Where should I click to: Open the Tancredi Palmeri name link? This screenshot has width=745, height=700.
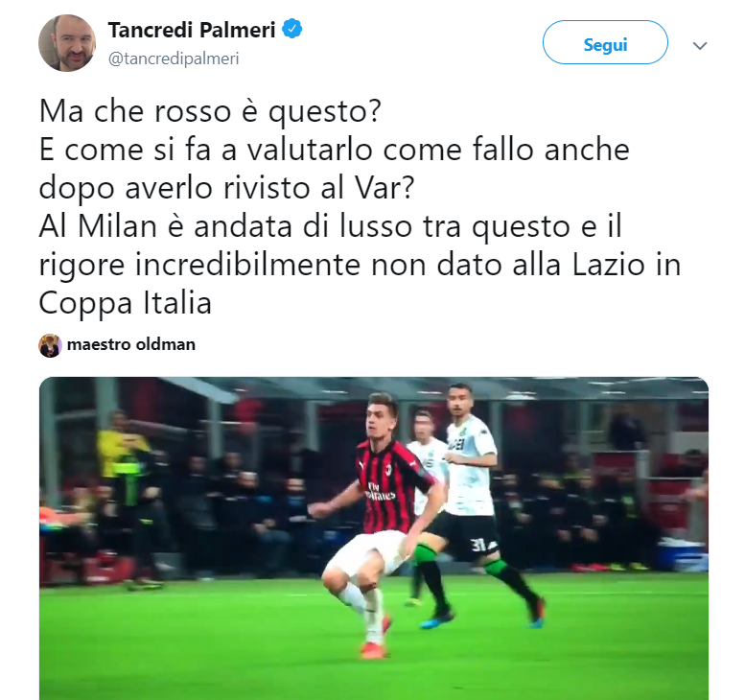tap(192, 30)
